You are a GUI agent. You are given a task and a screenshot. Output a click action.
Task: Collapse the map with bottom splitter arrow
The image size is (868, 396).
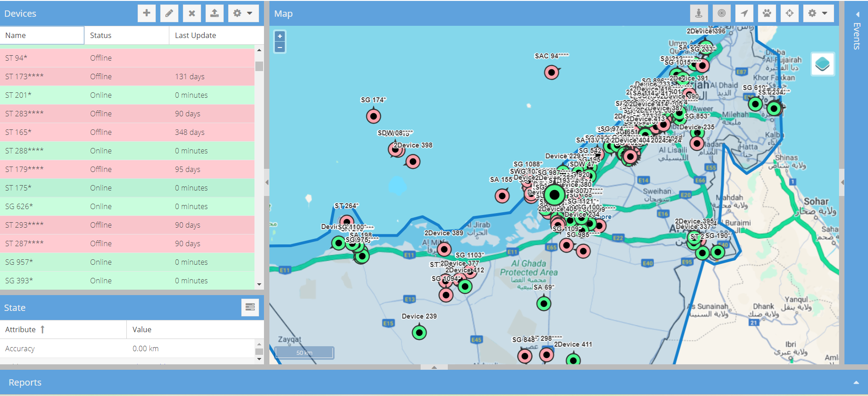[x=434, y=367]
